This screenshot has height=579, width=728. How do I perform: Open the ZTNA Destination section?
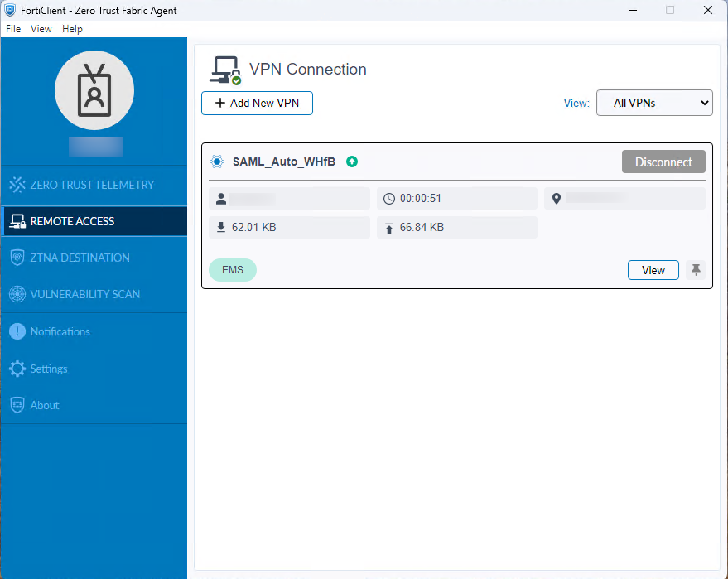pyautogui.click(x=94, y=258)
